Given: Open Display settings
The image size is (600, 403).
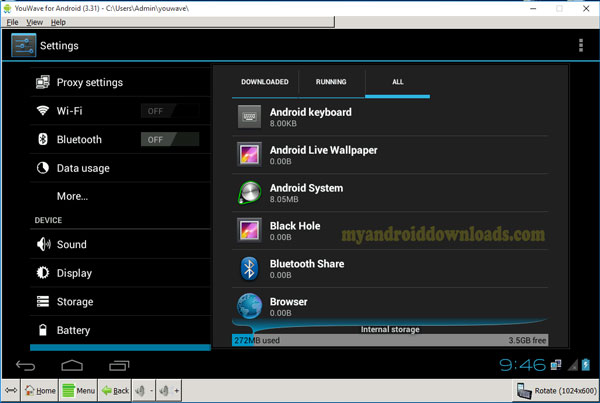Looking at the screenshot, I should point(121,273).
